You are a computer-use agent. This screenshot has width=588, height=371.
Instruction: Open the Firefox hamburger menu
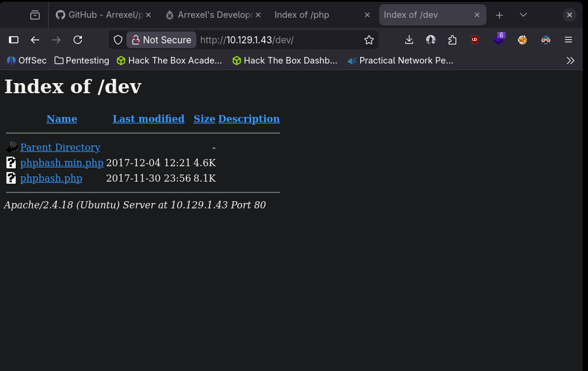click(568, 40)
